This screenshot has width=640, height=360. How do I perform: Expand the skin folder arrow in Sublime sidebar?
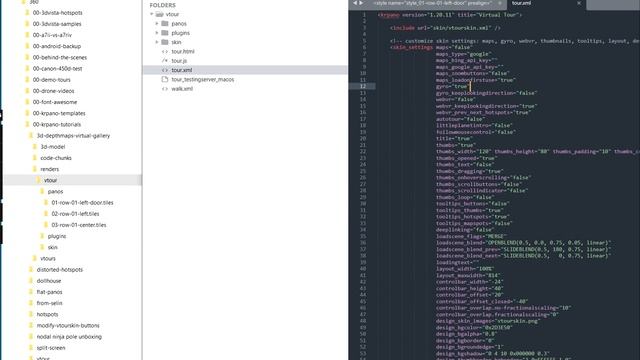coord(157,42)
